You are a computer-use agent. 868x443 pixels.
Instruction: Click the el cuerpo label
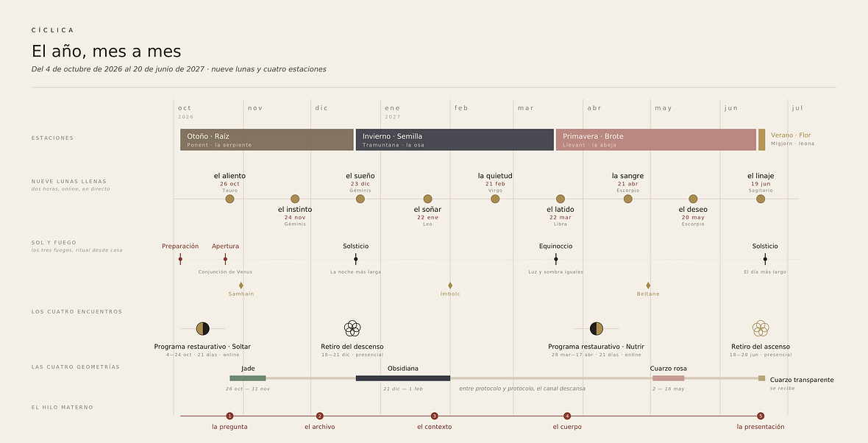pyautogui.click(x=567, y=427)
